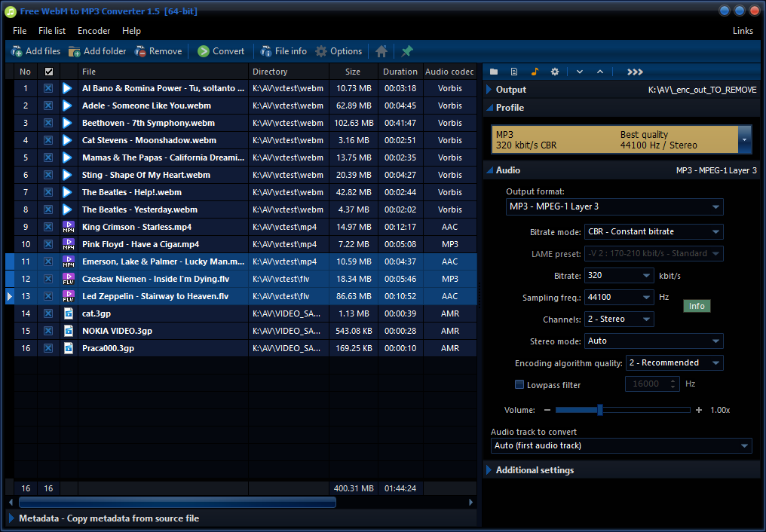The height and width of the screenshot is (532, 766).
Task: Open the audio note tab icon
Action: tap(535, 72)
